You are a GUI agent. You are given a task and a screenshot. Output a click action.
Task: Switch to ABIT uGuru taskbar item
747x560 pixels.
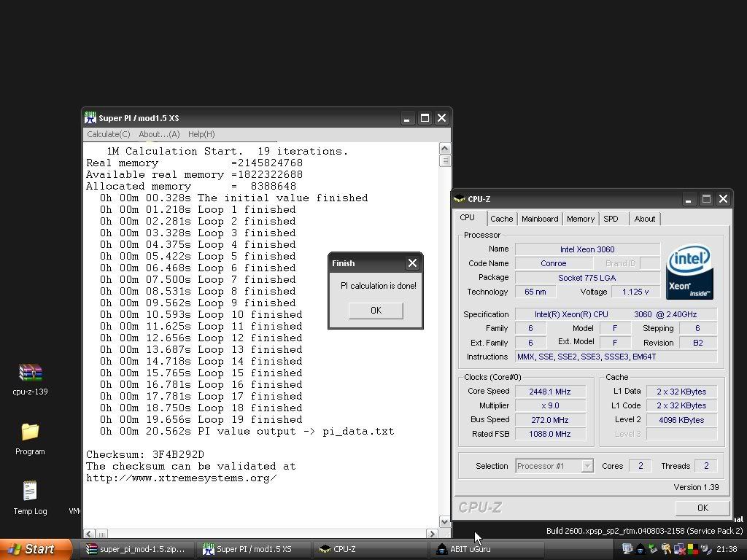pyautogui.click(x=487, y=549)
